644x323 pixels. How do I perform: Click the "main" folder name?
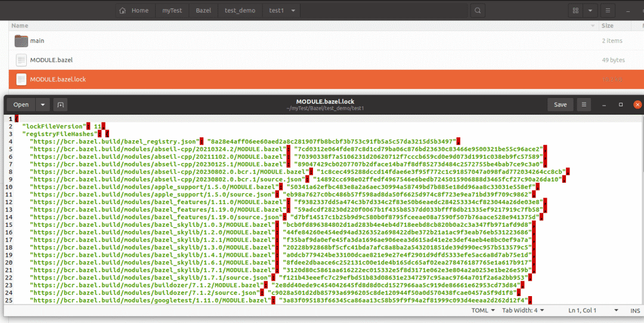click(37, 41)
